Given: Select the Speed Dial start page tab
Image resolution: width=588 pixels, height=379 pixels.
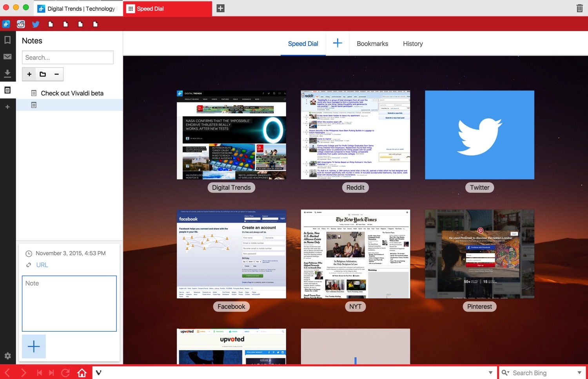Looking at the screenshot, I should click(x=303, y=44).
